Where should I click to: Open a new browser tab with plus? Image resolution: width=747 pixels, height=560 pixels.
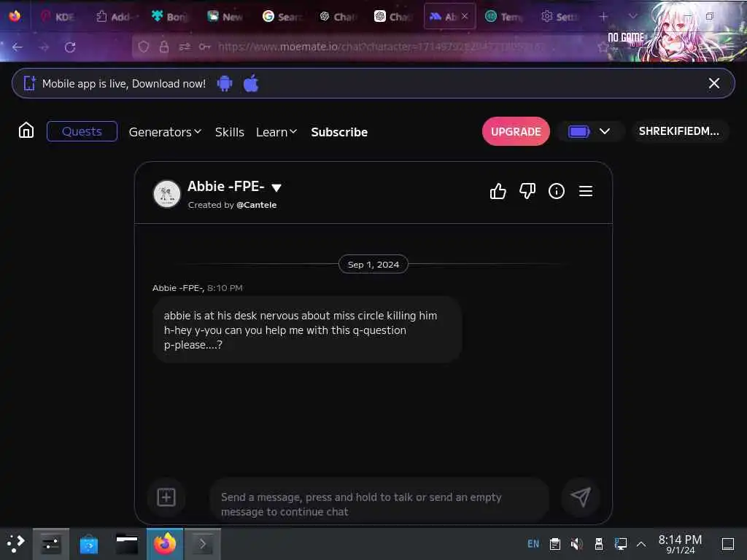coord(603,17)
